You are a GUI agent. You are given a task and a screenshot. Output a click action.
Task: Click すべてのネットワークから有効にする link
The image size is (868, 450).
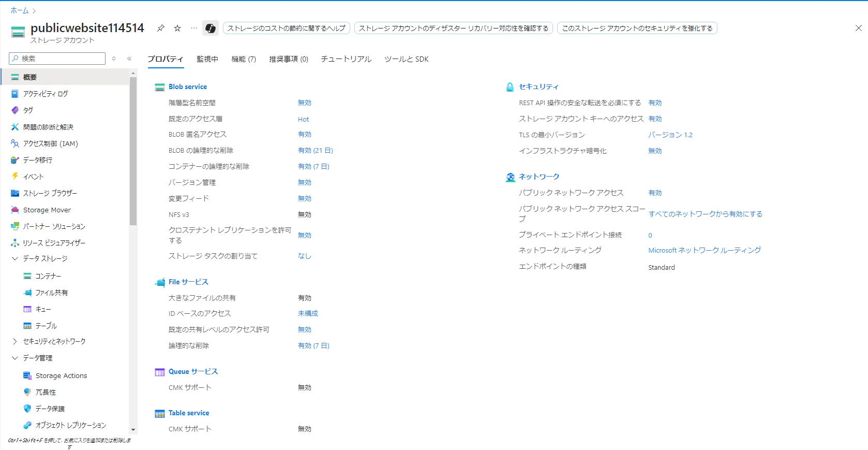[x=706, y=214]
